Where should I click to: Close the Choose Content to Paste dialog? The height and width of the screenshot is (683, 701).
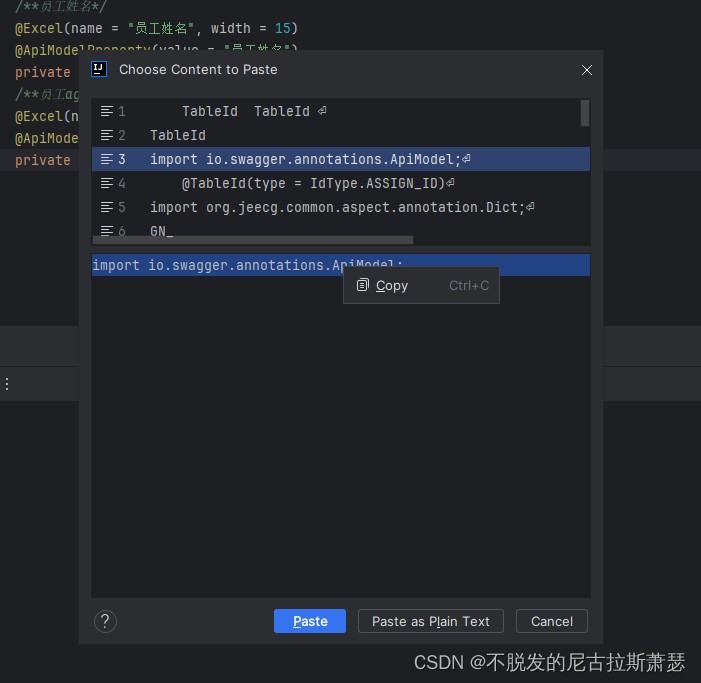point(587,70)
